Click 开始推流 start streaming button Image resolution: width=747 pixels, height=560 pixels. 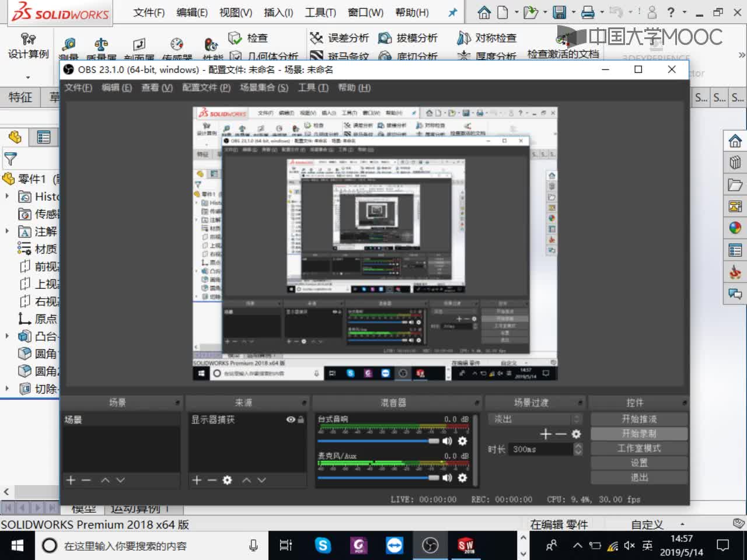(x=639, y=419)
